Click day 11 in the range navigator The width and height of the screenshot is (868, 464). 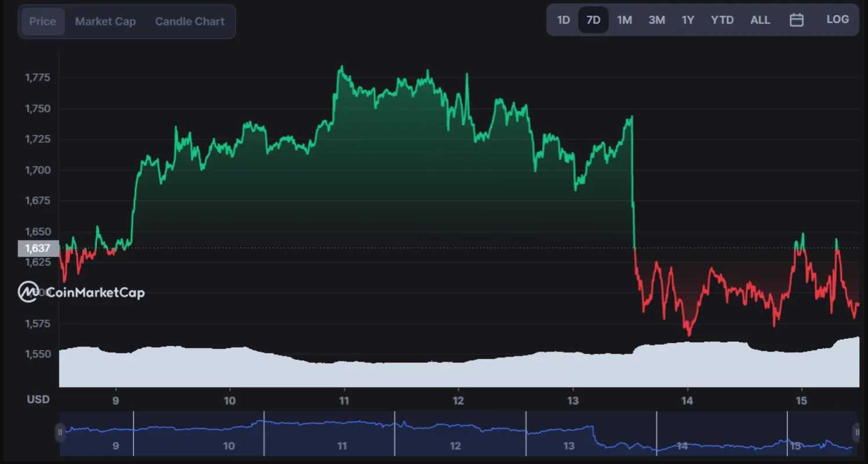click(342, 446)
